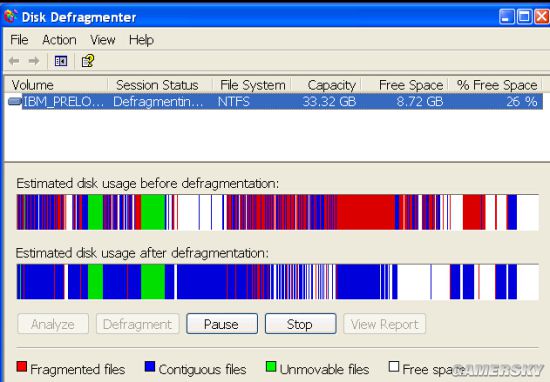
Task: Click the red Fragmented files legend swatch
Action: (21, 367)
